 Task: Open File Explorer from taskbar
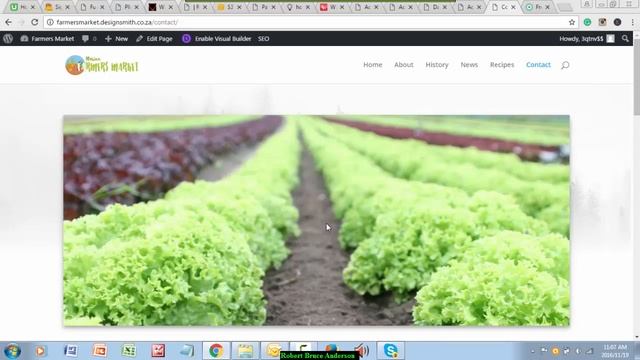(245, 351)
